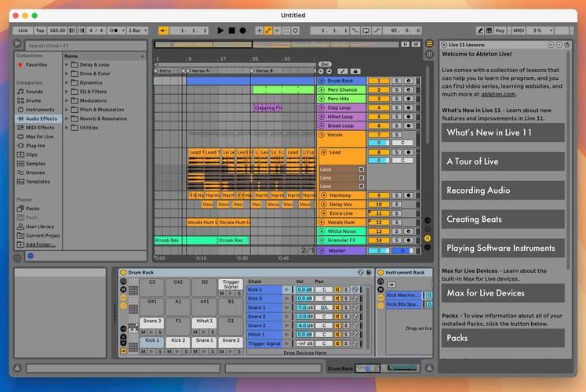
Task: Solo the Perc Hits track
Action: click(x=397, y=99)
